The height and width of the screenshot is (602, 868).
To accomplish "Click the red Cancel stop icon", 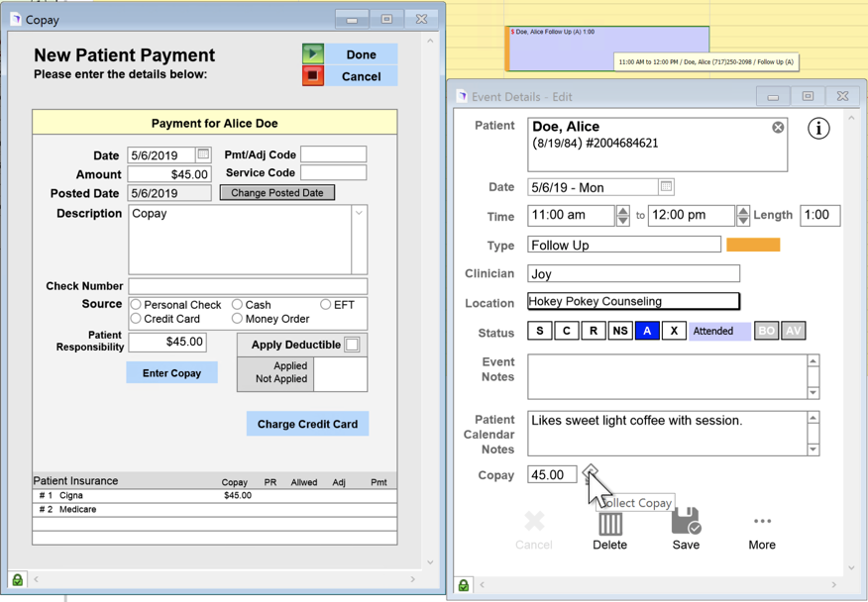I will pos(313,76).
